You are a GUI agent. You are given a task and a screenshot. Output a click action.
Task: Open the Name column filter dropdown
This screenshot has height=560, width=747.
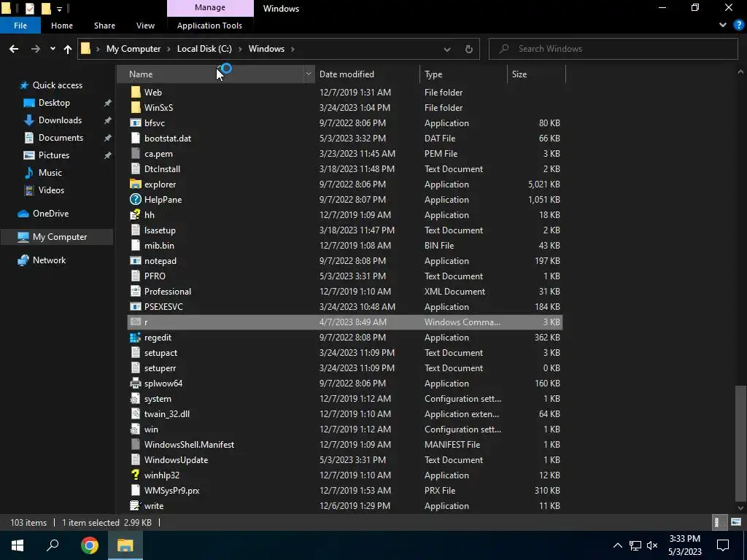pyautogui.click(x=309, y=74)
